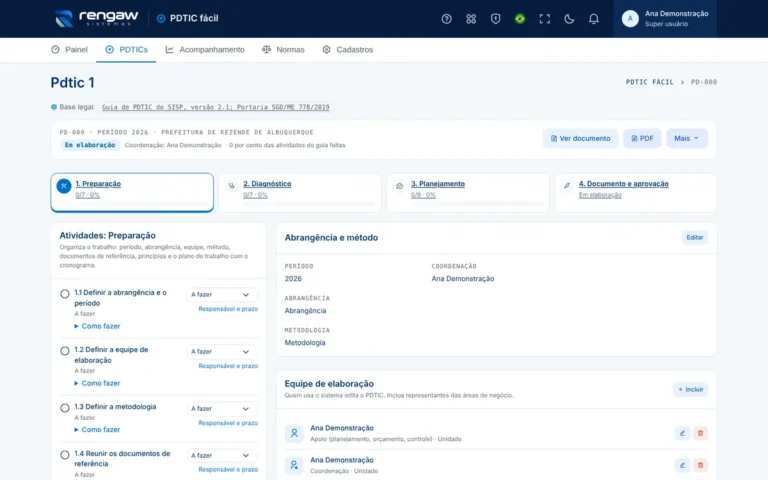Click the Base legal gear icon
Screen dimensions: 768x480
coord(54,107)
